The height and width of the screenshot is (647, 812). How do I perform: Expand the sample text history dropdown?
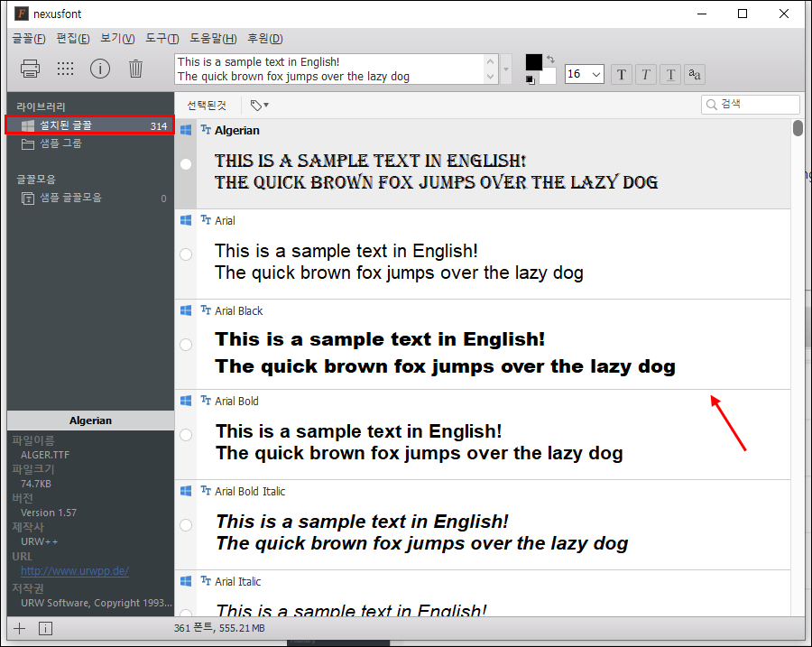pyautogui.click(x=506, y=69)
